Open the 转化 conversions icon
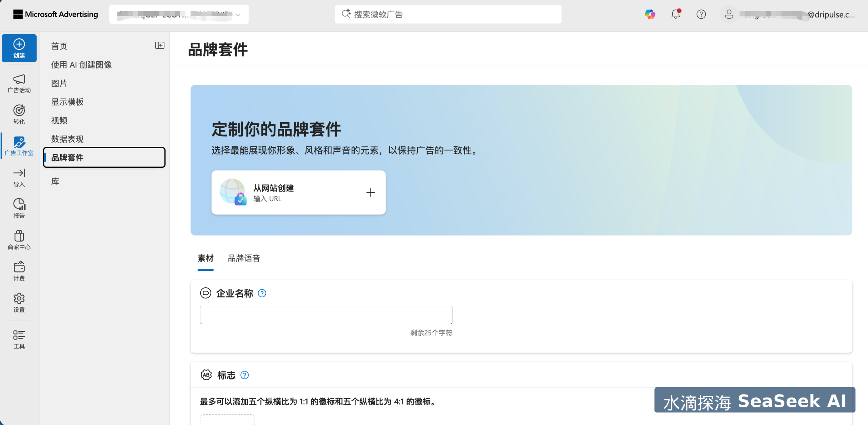This screenshot has width=868, height=425. 19,114
